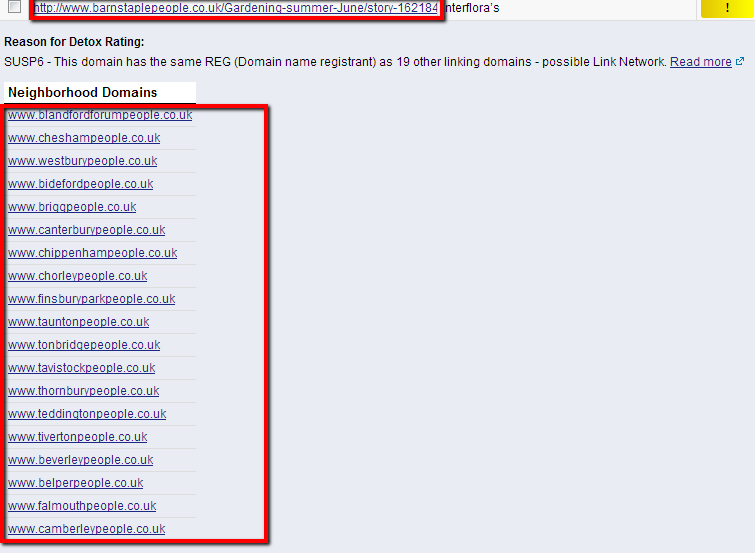755x553 pixels.
Task: Open the barnstaplepeople.co.uk Gardening story link
Action: click(x=236, y=8)
